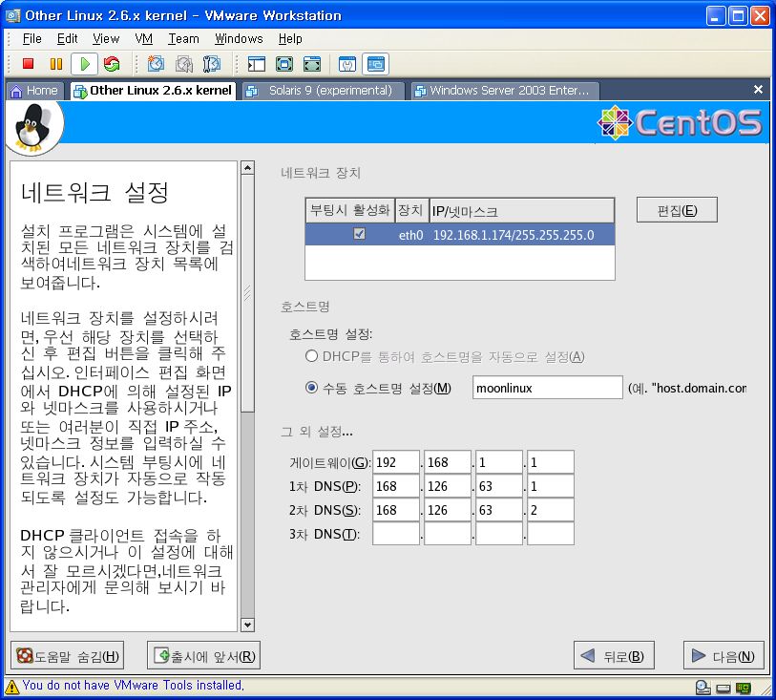Viewport: 776px width, 700px height.
Task: Click the moonlinux hostname text field
Action: click(x=547, y=388)
